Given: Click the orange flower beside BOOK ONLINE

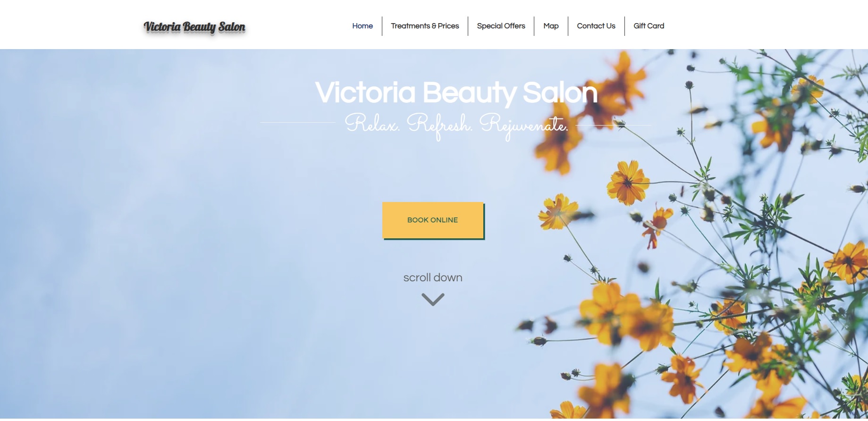Looking at the screenshot, I should 558,211.
